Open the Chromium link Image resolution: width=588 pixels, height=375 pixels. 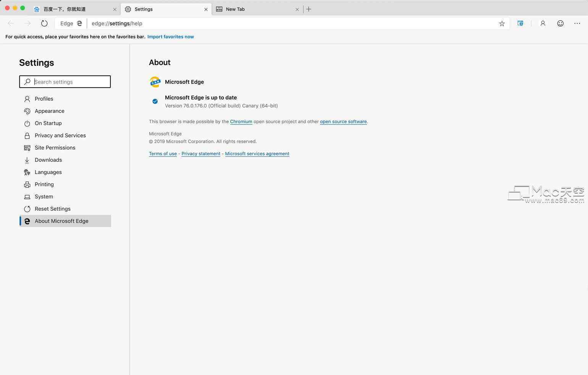coord(241,122)
